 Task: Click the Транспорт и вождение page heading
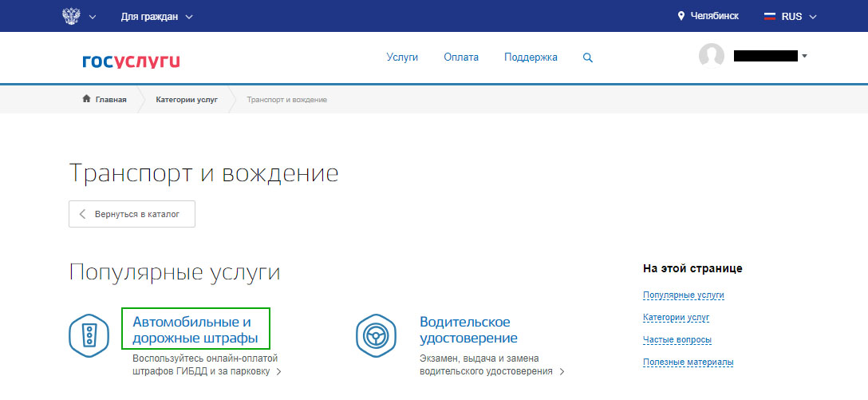(x=203, y=173)
